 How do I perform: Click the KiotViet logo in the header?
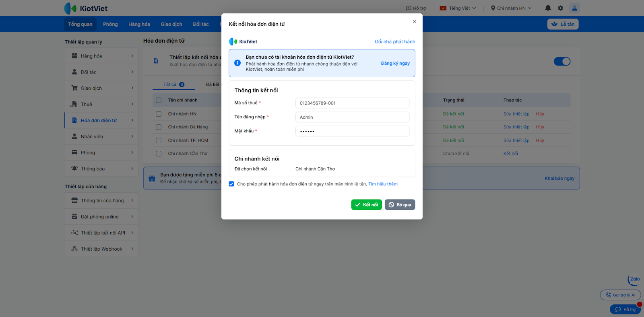pyautogui.click(x=86, y=8)
